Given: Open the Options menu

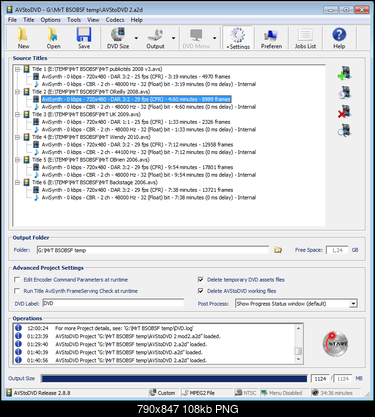Looking at the screenshot, I should [x=51, y=20].
